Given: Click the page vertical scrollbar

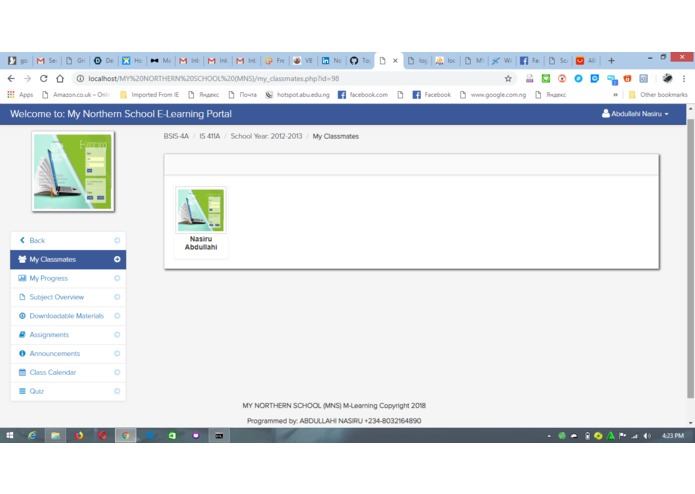Looking at the screenshot, I should (690, 258).
